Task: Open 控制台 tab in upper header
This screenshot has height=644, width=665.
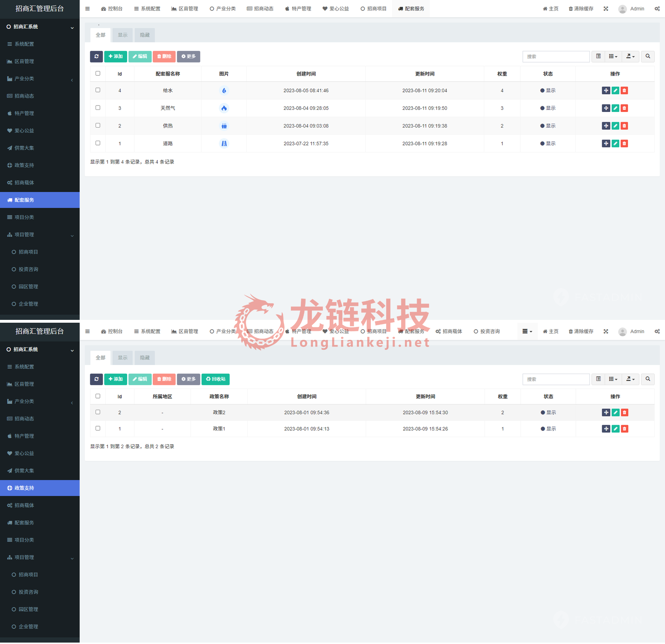Action: point(112,9)
